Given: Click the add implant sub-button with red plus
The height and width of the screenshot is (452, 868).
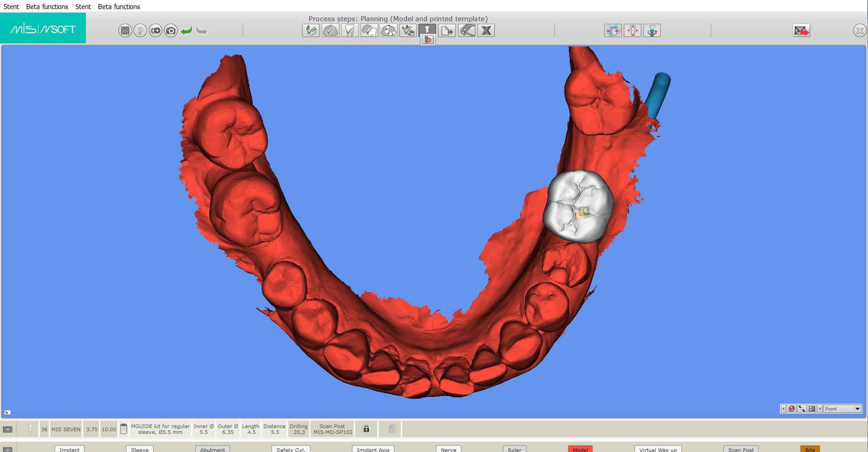Looking at the screenshot, I should [428, 40].
